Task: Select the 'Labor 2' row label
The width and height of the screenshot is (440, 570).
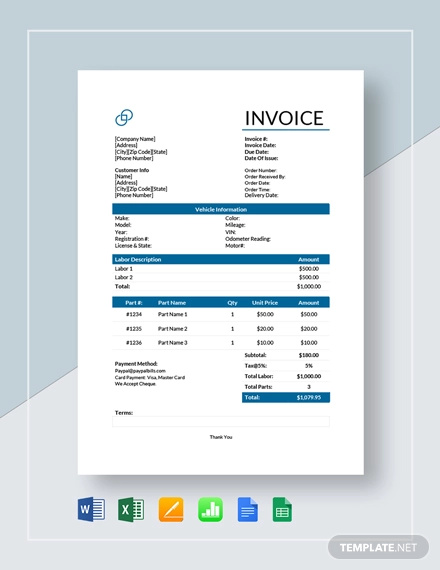Action: pyautogui.click(x=124, y=277)
